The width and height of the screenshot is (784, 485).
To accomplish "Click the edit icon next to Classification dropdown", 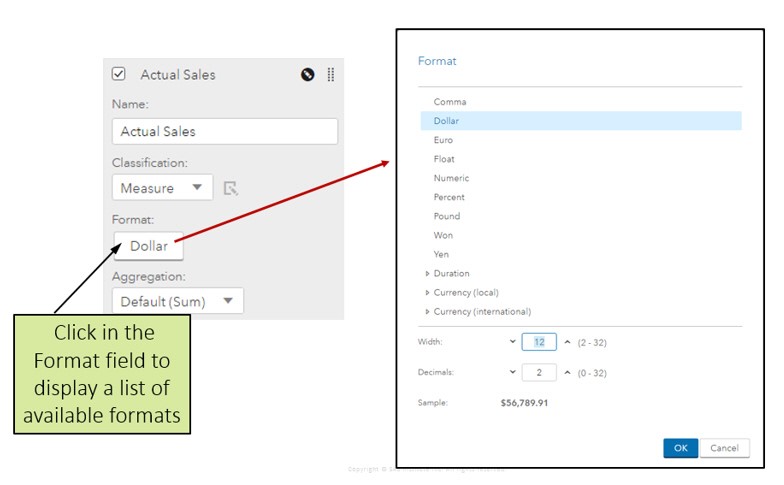I will [231, 188].
